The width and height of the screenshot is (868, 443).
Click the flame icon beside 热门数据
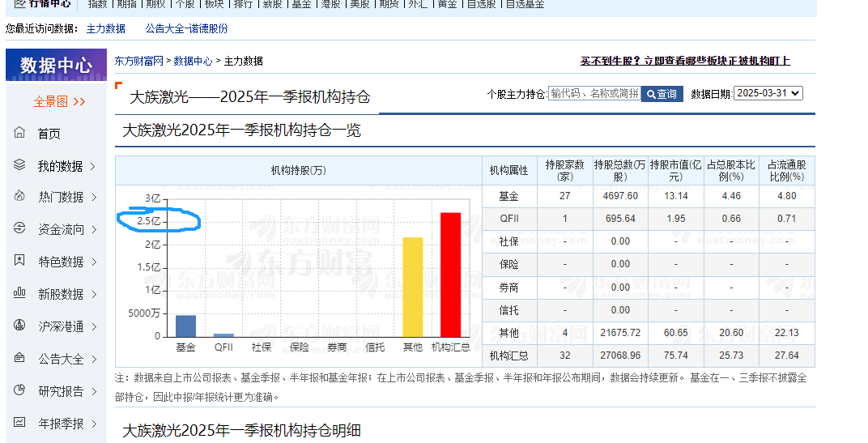tap(19, 195)
